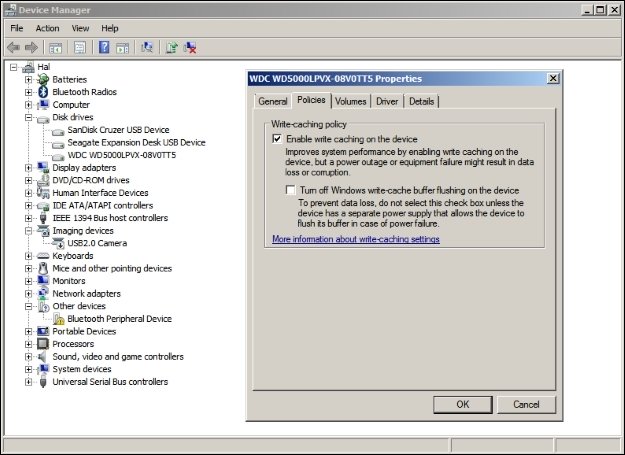Select the Computer tree label
Image resolution: width=625 pixels, height=455 pixels.
[x=71, y=105]
